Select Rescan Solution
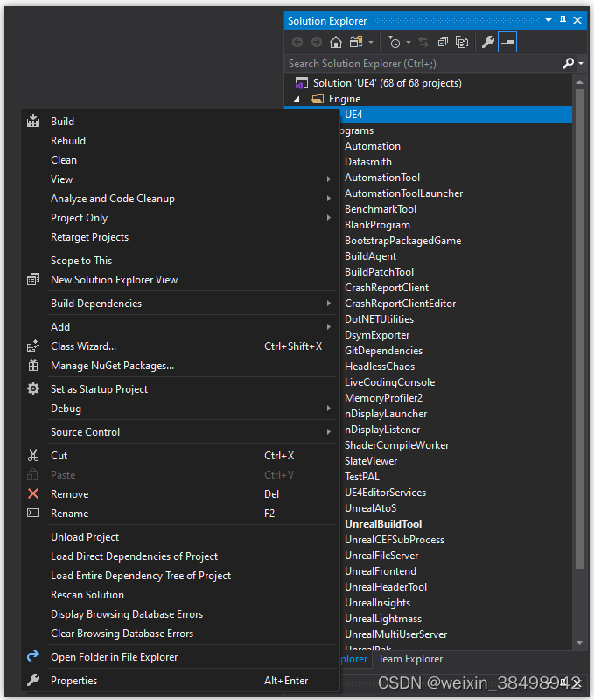 pos(180,595)
